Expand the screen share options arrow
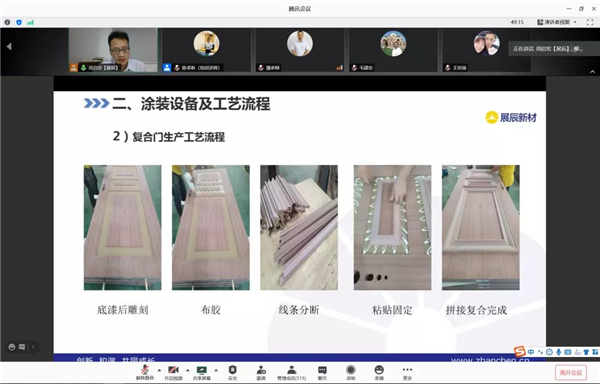The image size is (600, 384). (216, 370)
